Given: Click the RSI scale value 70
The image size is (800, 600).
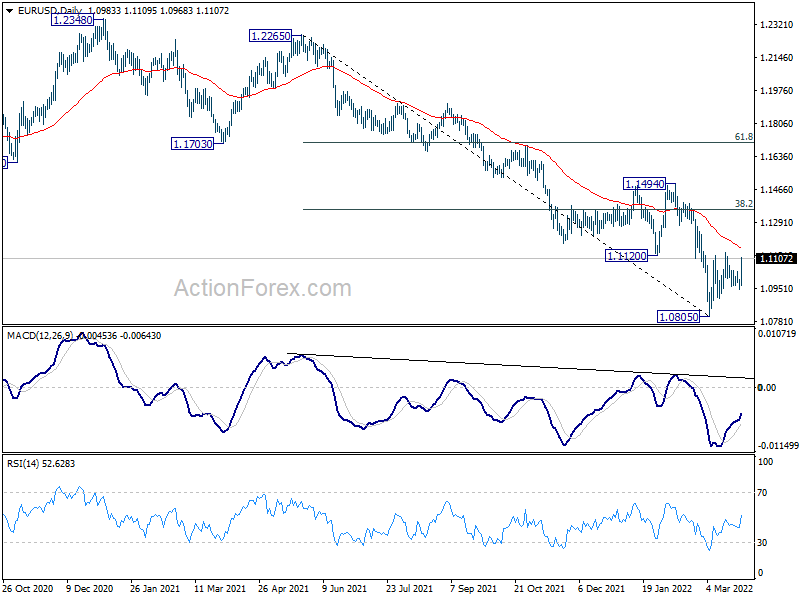Looking at the screenshot, I should click(762, 493).
